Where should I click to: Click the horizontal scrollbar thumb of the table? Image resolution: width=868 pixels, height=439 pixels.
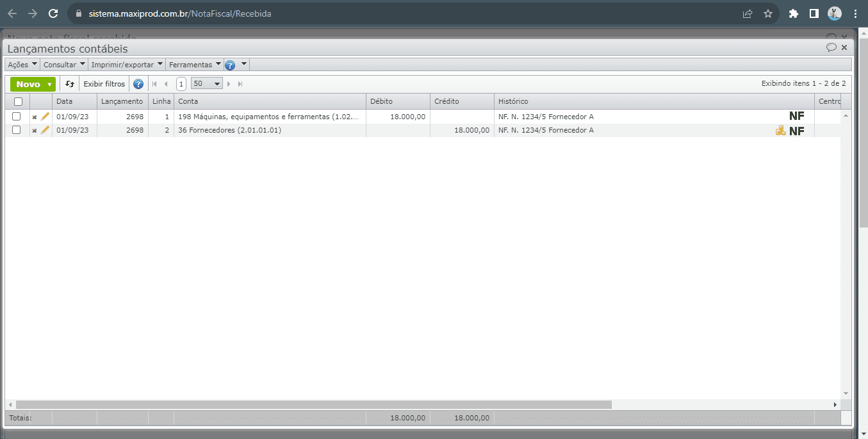[314, 405]
